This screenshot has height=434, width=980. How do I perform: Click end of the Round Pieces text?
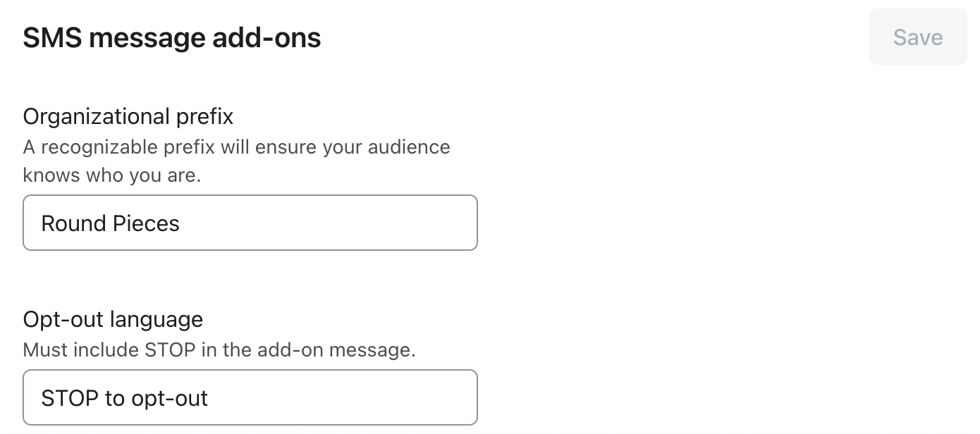pos(179,223)
